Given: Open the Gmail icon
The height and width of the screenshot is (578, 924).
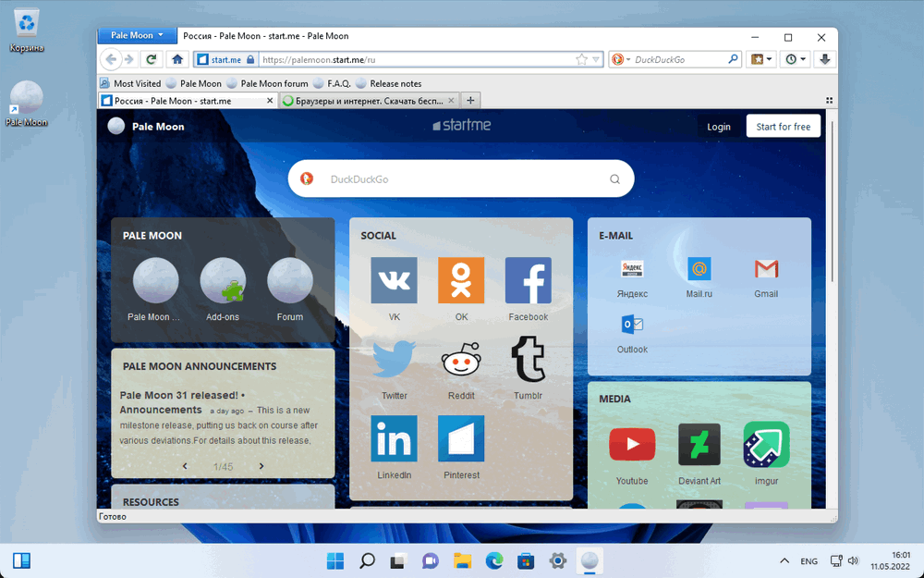Looking at the screenshot, I should [766, 269].
